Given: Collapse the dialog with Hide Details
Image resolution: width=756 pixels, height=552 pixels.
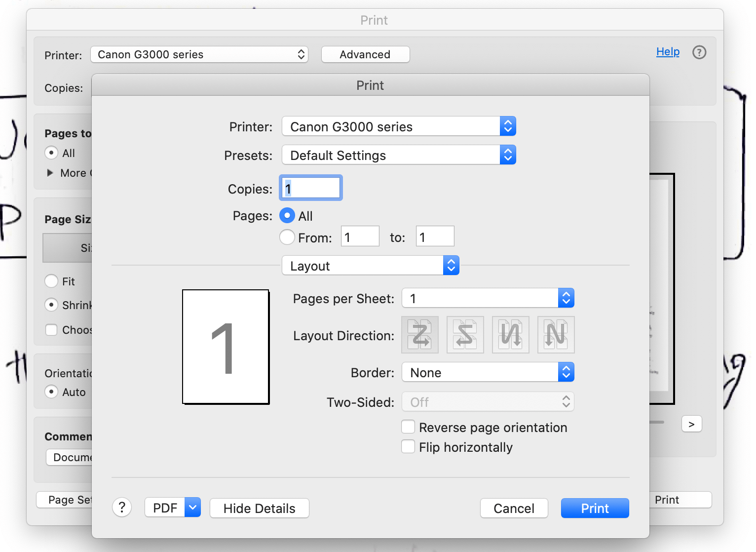Looking at the screenshot, I should point(259,508).
